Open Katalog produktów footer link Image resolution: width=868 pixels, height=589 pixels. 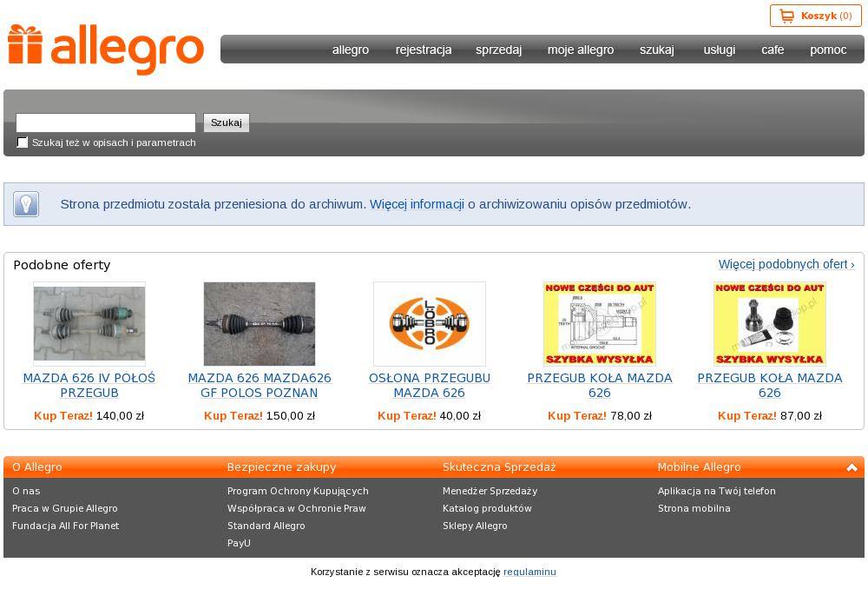click(487, 508)
